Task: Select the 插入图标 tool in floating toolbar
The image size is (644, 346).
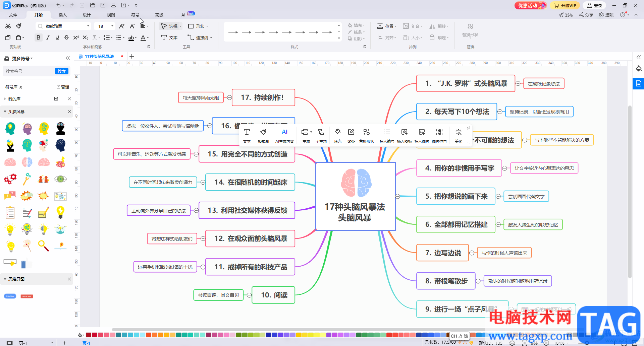Action: pos(404,135)
